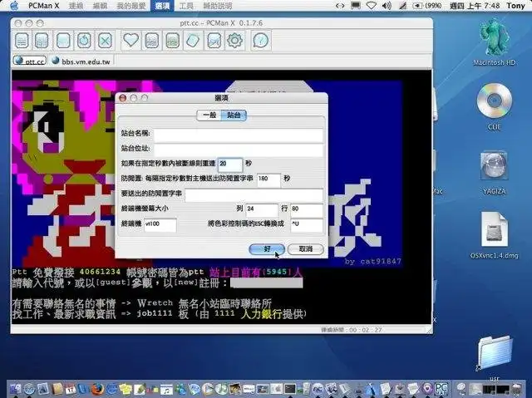Click the grey login input box in terminal
The height and width of the screenshot is (398, 532).
(x=266, y=283)
